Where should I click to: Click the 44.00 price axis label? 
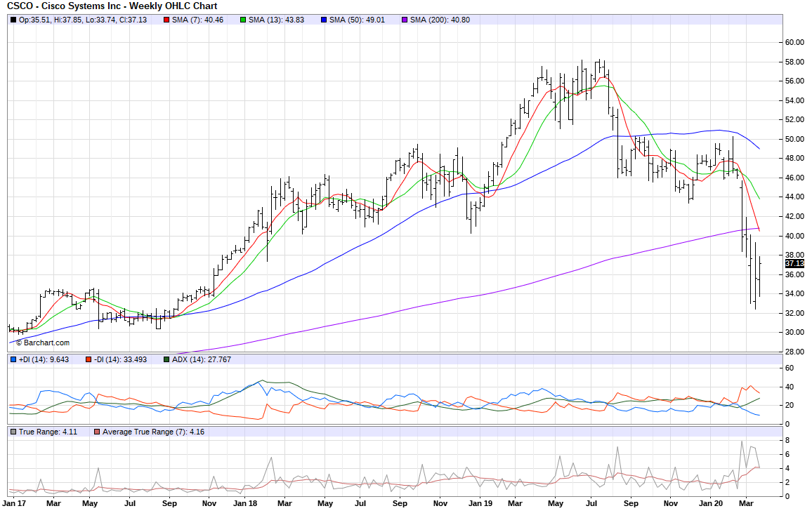tap(794, 197)
